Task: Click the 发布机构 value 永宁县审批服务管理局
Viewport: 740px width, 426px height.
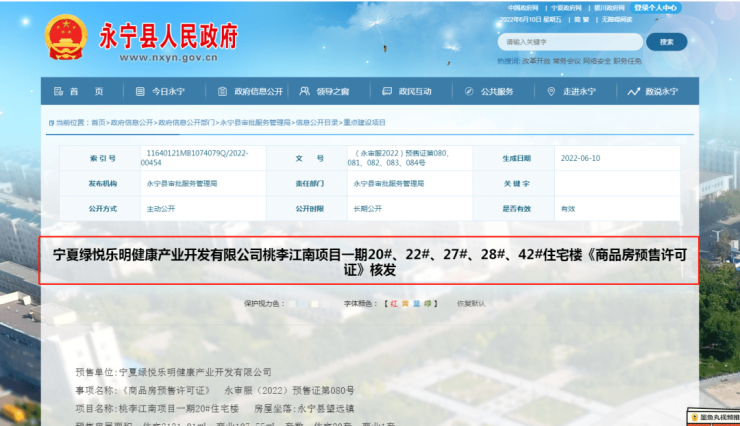Action: tap(182, 184)
